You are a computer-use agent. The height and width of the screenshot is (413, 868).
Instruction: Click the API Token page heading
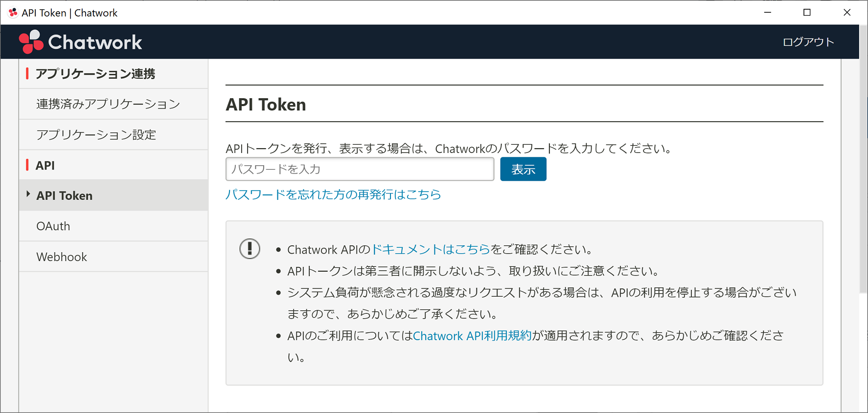click(266, 105)
